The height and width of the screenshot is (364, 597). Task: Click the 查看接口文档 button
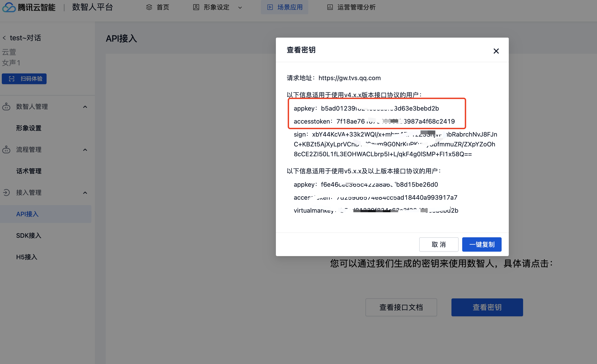pyautogui.click(x=401, y=307)
